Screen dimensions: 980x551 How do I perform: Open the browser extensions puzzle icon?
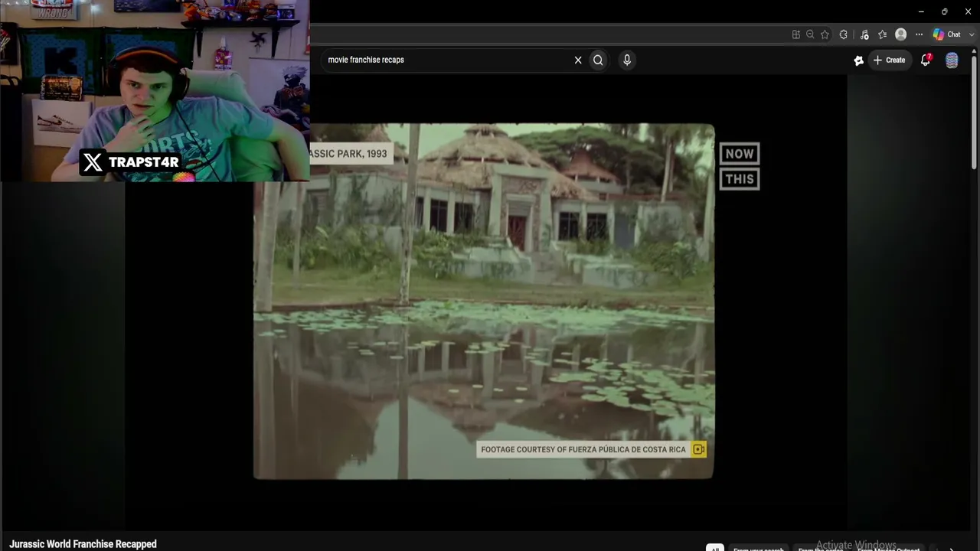(x=844, y=34)
